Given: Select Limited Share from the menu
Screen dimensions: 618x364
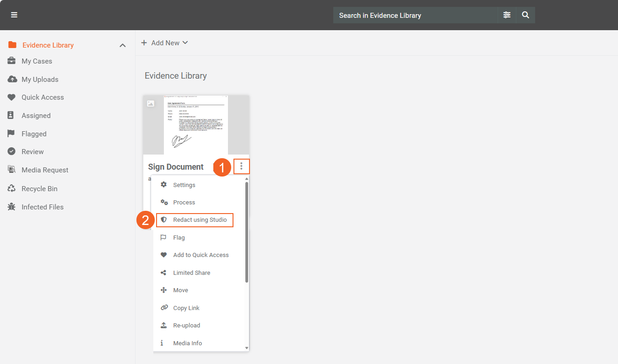Looking at the screenshot, I should tap(191, 273).
